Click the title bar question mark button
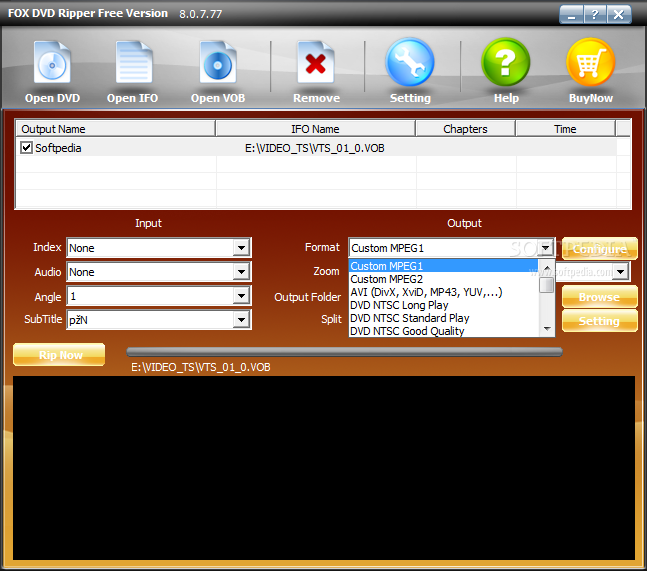This screenshot has height=571, width=647. (595, 15)
